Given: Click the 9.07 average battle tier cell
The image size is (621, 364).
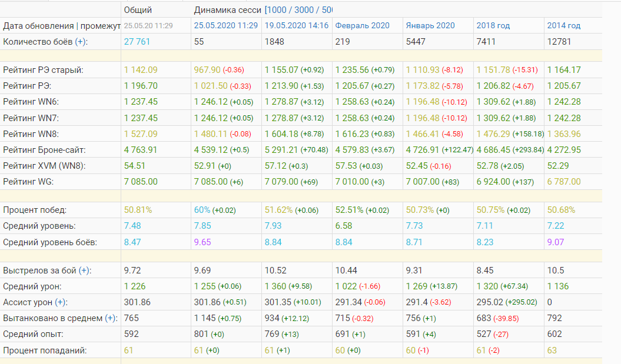Looking at the screenshot, I should (556, 242).
